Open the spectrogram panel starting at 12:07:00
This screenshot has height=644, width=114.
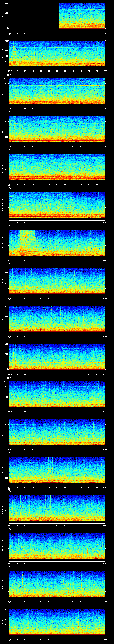click(x=57, y=129)
